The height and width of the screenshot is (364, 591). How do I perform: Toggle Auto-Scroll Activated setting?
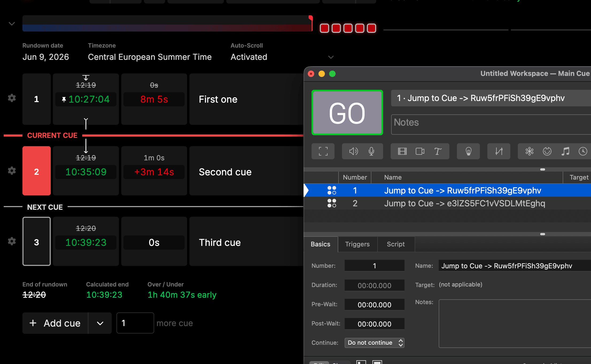[249, 57]
